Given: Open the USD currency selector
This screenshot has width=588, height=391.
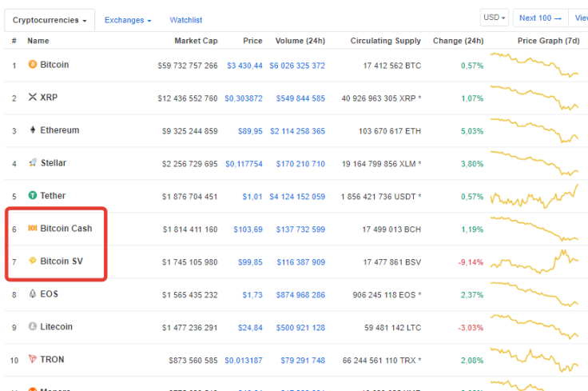Looking at the screenshot, I should pos(495,18).
